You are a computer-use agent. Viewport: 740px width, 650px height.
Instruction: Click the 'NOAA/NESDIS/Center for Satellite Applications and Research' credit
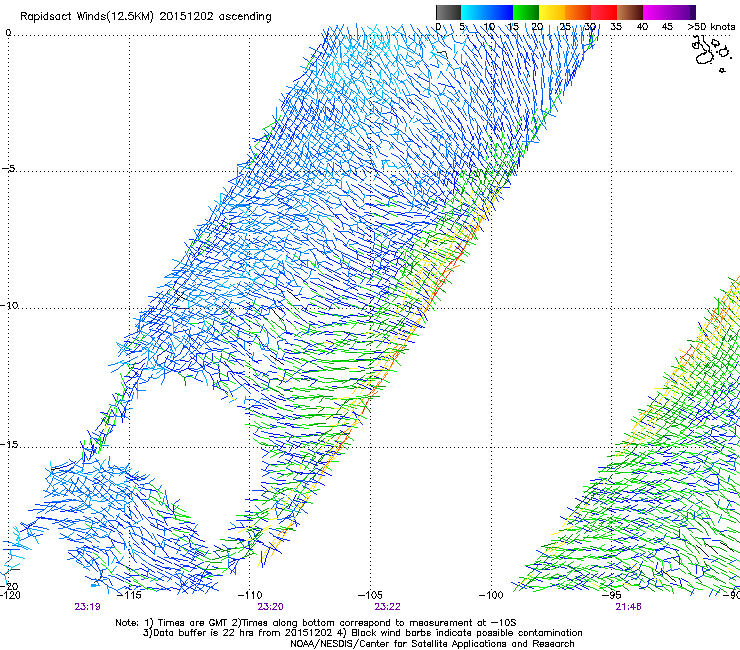tap(432, 644)
